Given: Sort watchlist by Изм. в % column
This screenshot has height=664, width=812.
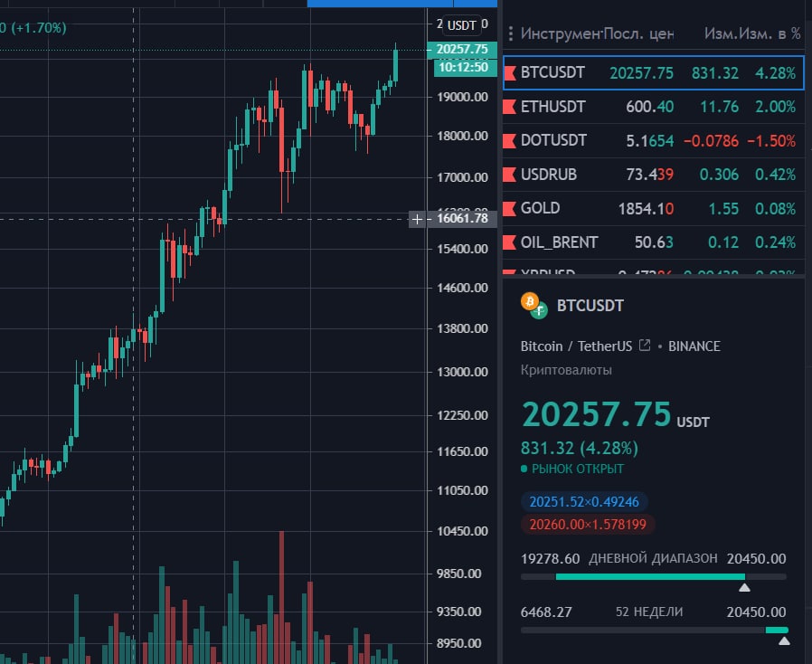Looking at the screenshot, I should tap(770, 33).
